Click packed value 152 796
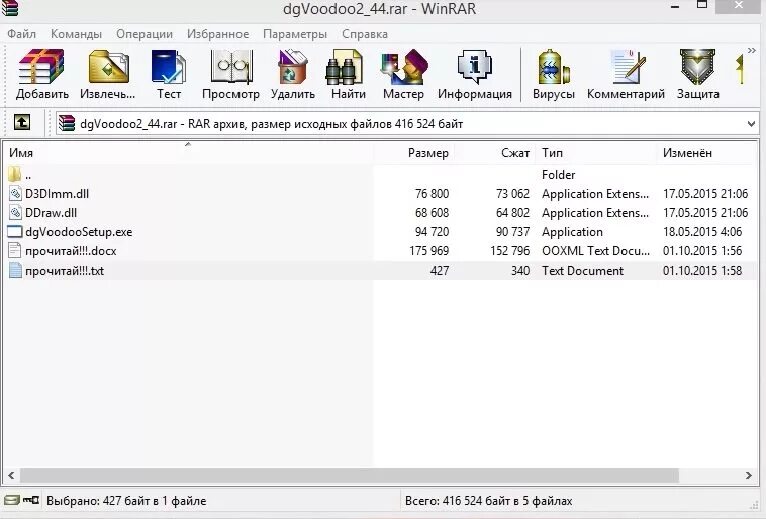 coord(510,251)
